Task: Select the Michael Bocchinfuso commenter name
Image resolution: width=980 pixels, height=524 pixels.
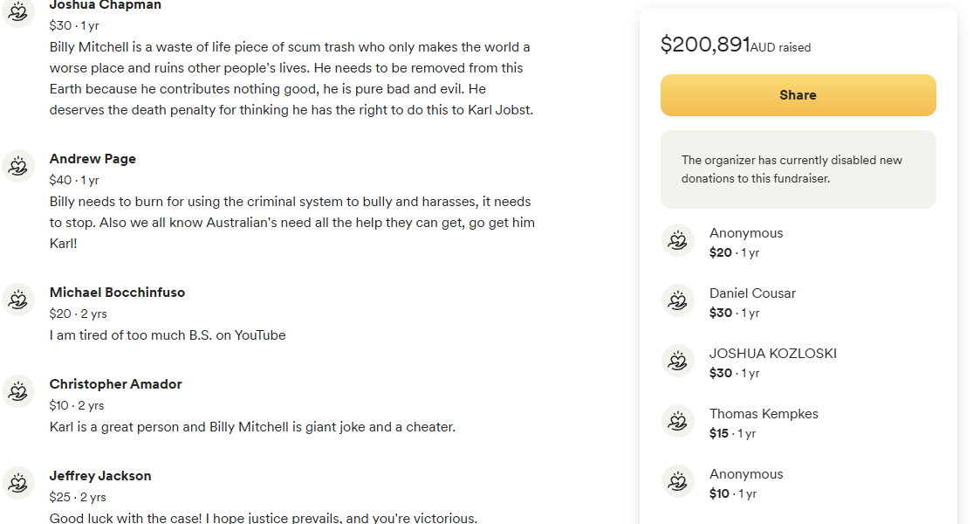Action: point(117,293)
